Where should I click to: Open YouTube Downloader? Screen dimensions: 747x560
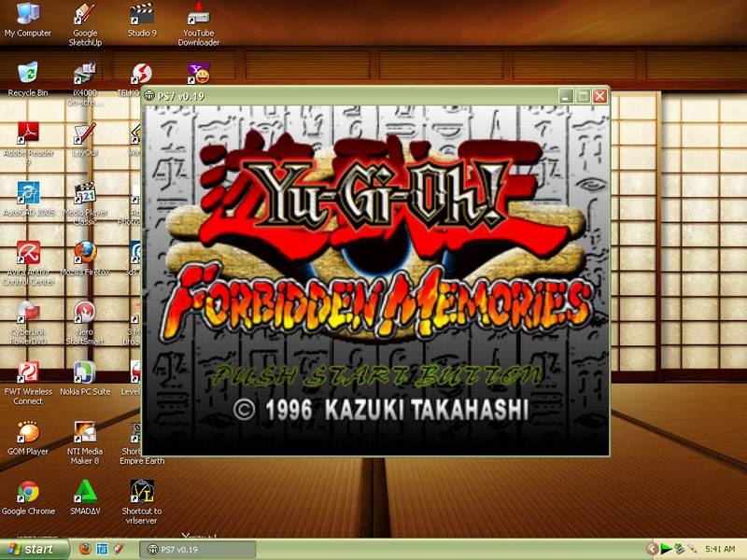201,17
